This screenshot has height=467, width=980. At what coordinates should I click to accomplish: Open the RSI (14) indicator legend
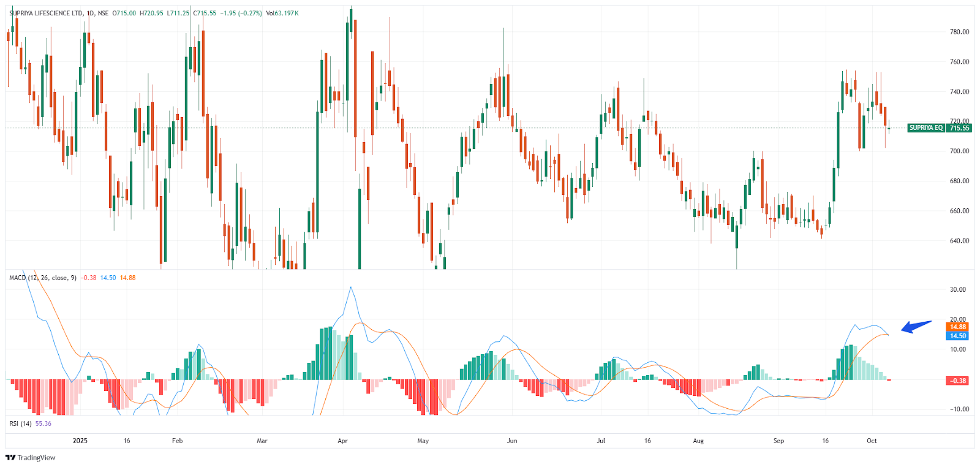(x=21, y=423)
